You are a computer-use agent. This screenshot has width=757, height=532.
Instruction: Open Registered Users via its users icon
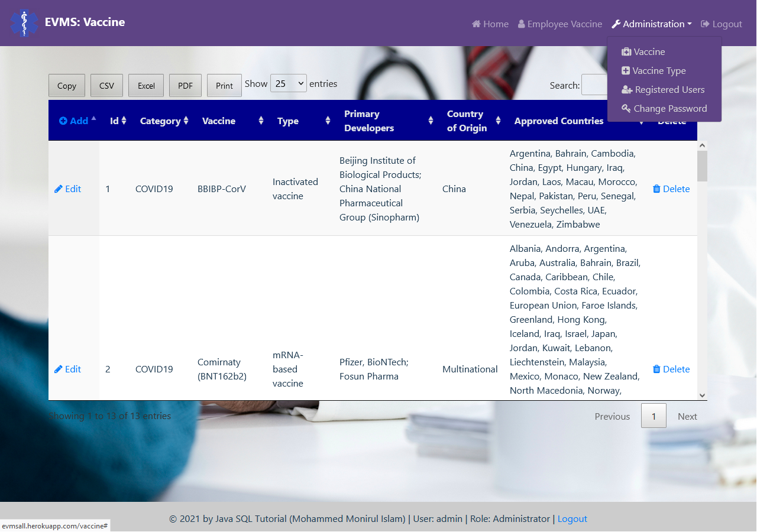[626, 89]
